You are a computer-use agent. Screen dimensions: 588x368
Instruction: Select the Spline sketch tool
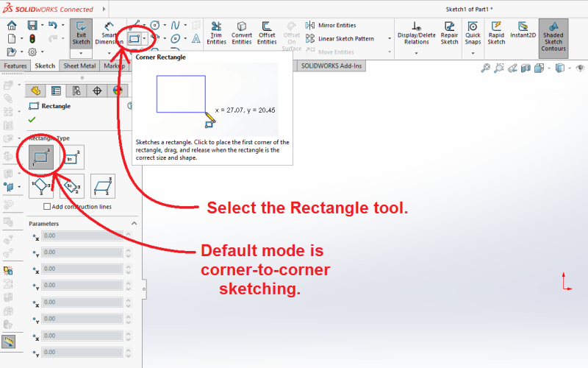[175, 25]
